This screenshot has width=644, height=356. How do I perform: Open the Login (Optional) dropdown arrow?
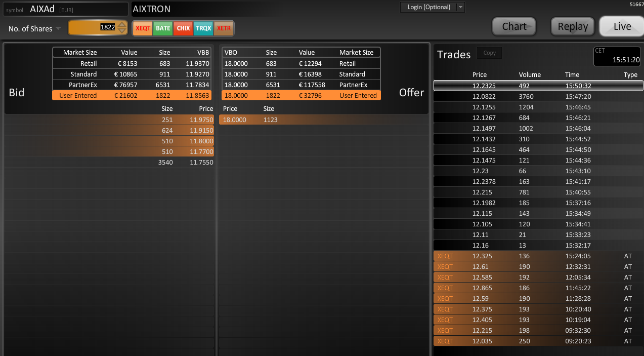pos(460,7)
